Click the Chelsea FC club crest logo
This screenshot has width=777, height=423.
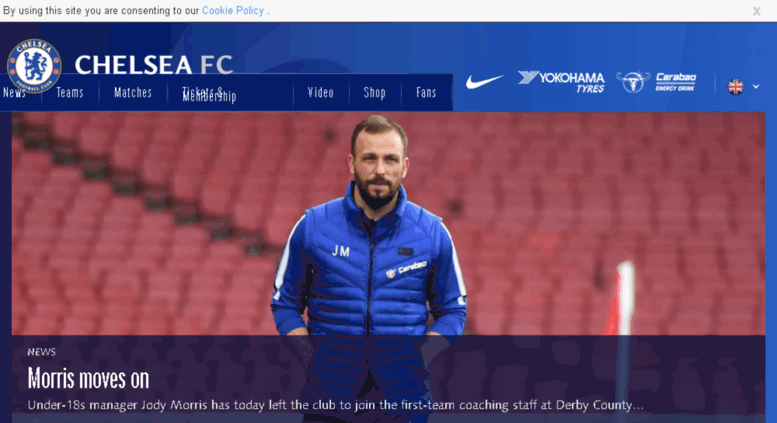34,65
